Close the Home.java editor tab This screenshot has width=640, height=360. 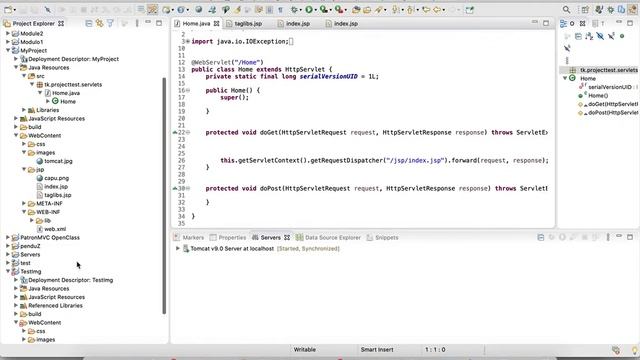point(216,24)
